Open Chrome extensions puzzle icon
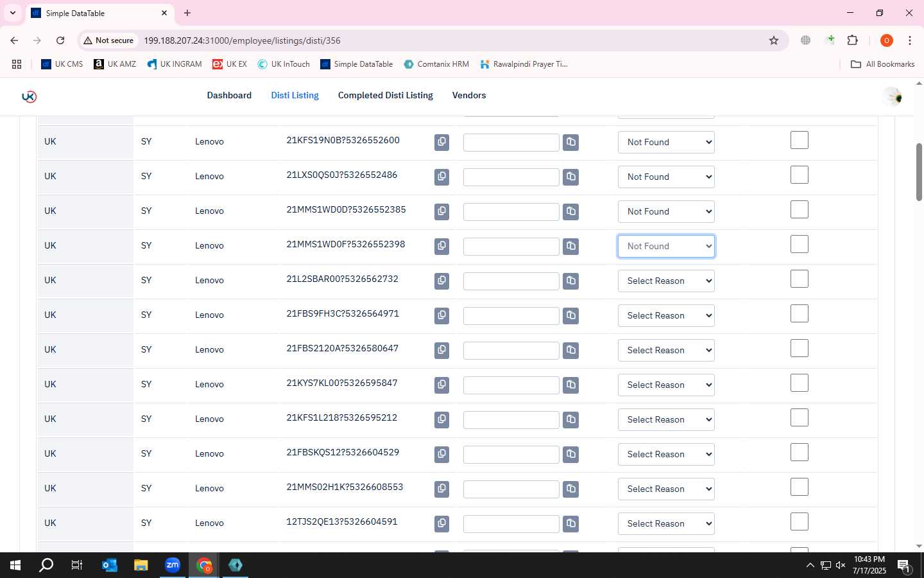Viewport: 924px width, 578px height. [x=853, y=40]
